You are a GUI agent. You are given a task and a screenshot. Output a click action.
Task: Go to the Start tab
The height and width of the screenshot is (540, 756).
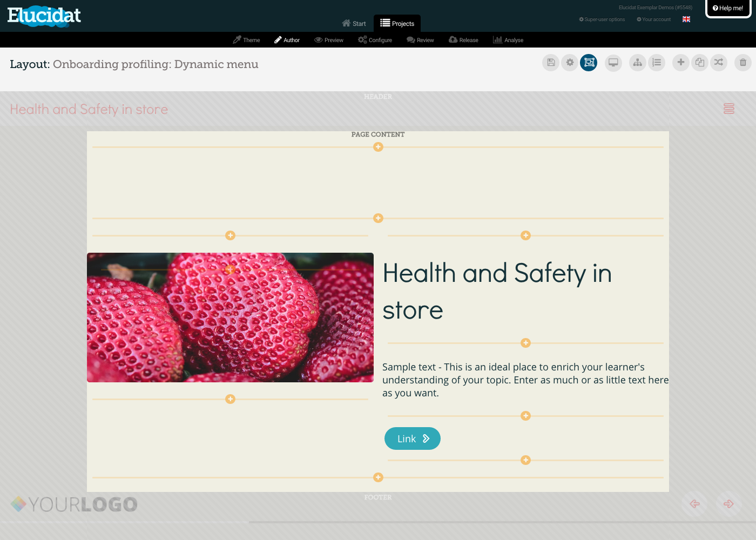pos(354,23)
